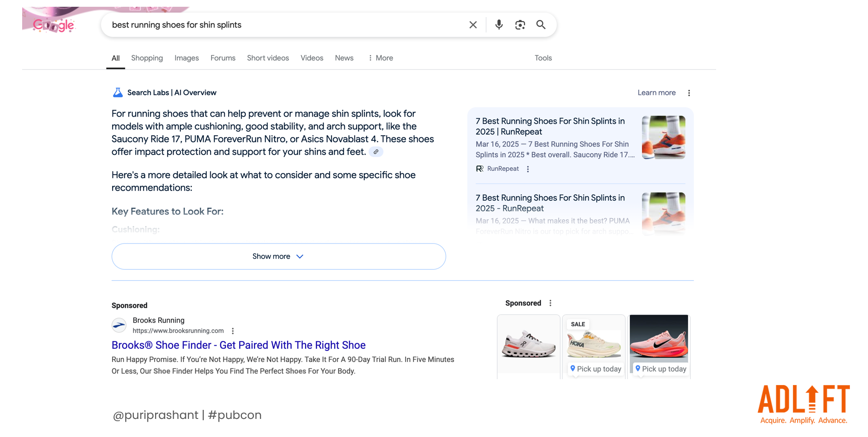The width and height of the screenshot is (868, 437).
Task: Clear the search query with X icon
Action: click(473, 25)
